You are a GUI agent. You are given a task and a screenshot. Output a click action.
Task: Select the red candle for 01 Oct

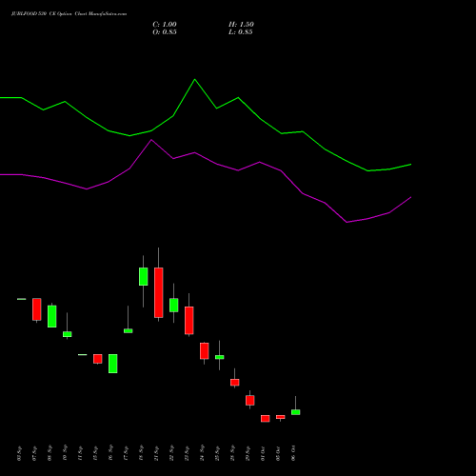pos(266,419)
